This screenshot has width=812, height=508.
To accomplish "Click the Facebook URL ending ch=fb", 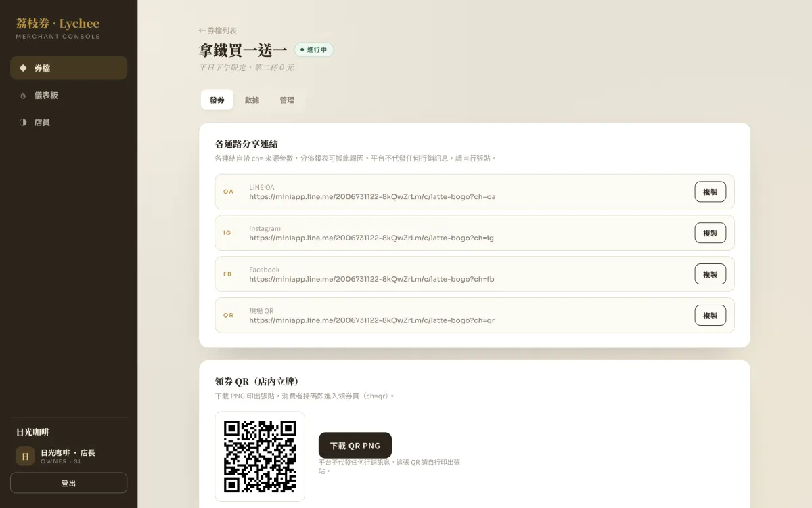I will (x=371, y=279).
